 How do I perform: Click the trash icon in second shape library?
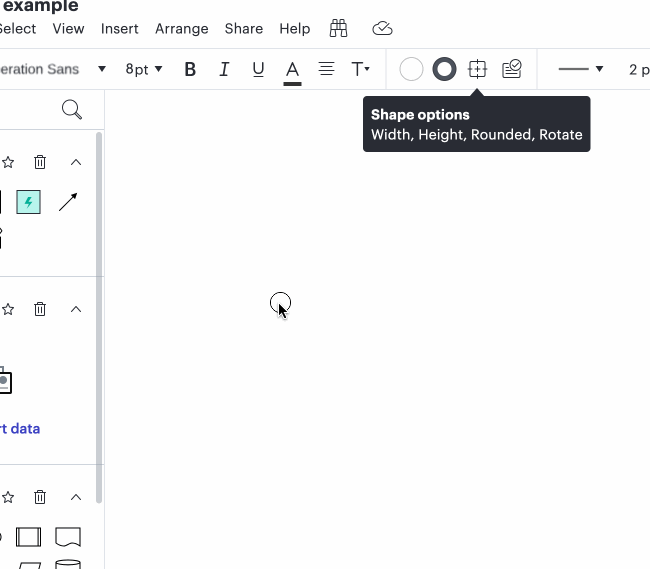pos(40,309)
